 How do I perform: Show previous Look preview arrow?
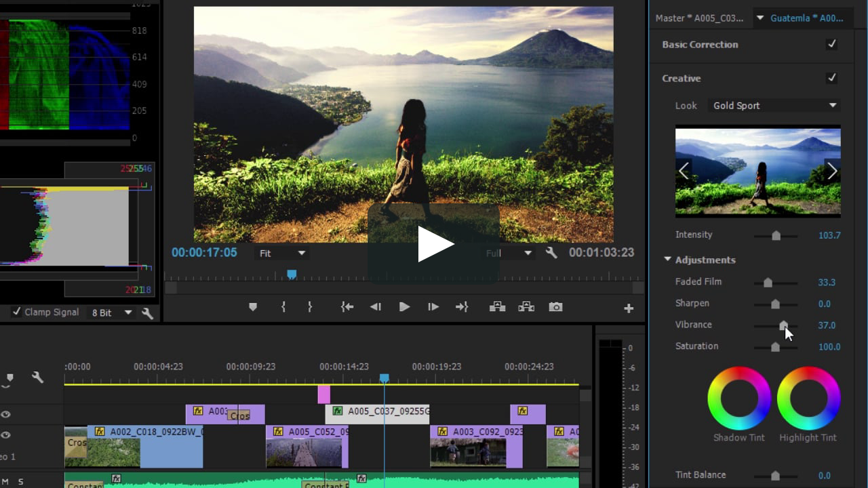click(x=684, y=171)
